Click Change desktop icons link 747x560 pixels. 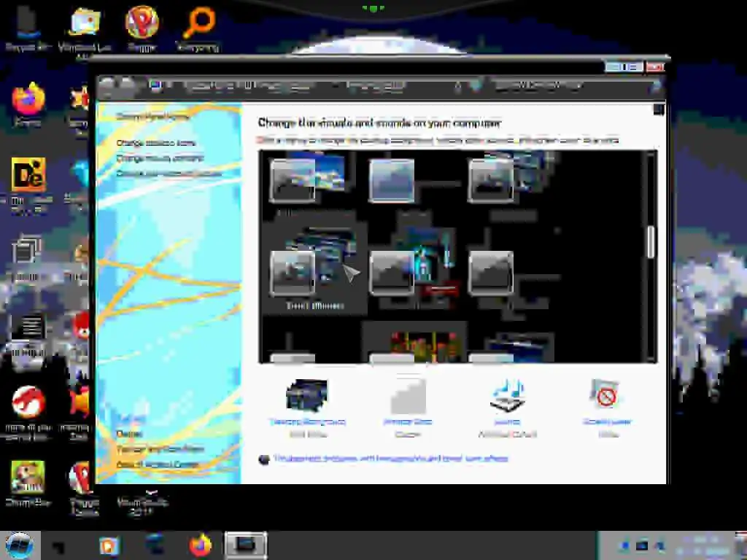[x=156, y=142]
